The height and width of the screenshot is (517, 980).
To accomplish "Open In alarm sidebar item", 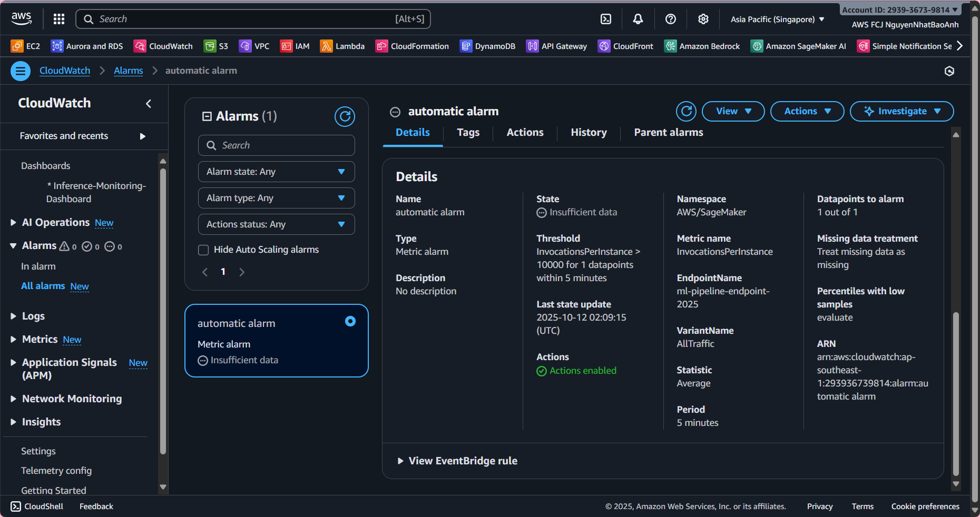I will (x=38, y=266).
